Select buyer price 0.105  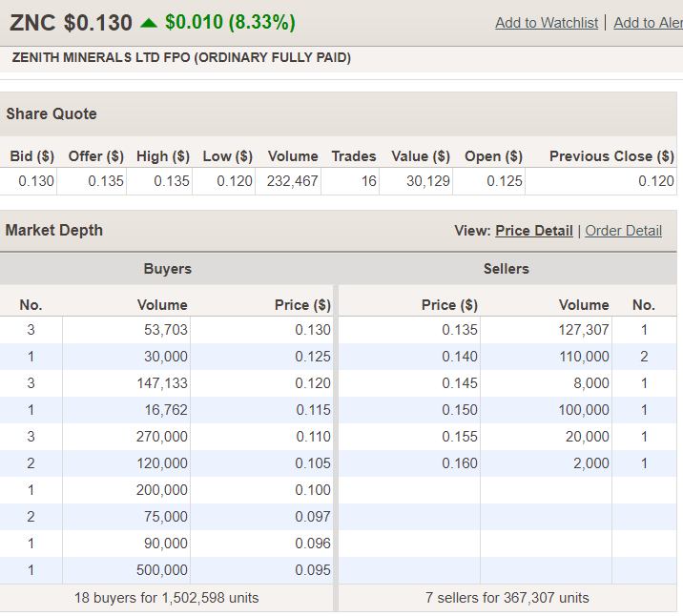point(313,463)
